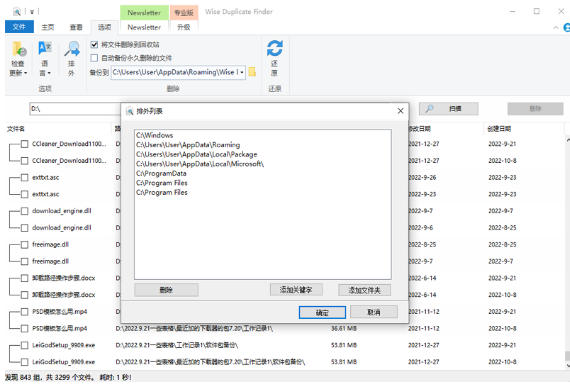Viewport: 570px width, 384px height.
Task: Confirm dialog with OK (确定) button
Action: click(322, 312)
